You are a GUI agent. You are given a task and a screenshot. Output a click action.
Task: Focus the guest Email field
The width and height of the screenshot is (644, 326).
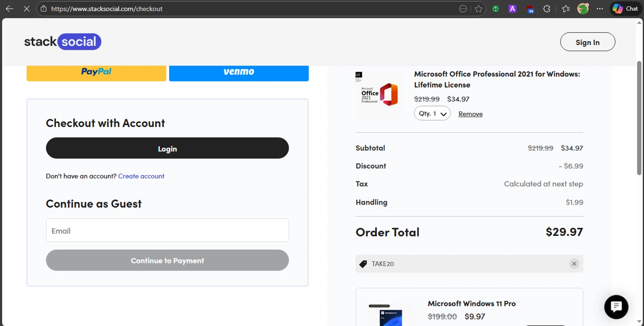[167, 230]
